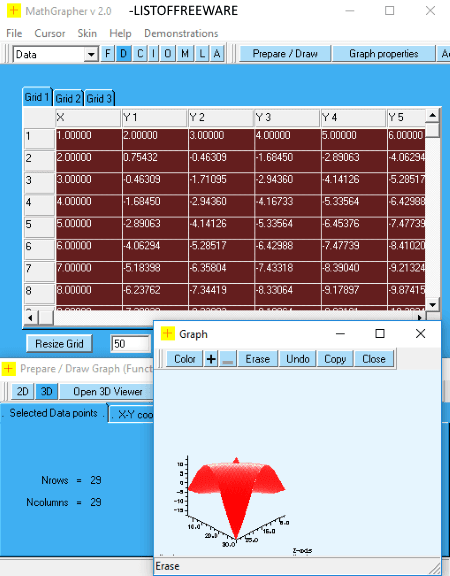The height and width of the screenshot is (576, 450).
Task: Open the Data dropdown combo box
Action: point(90,54)
